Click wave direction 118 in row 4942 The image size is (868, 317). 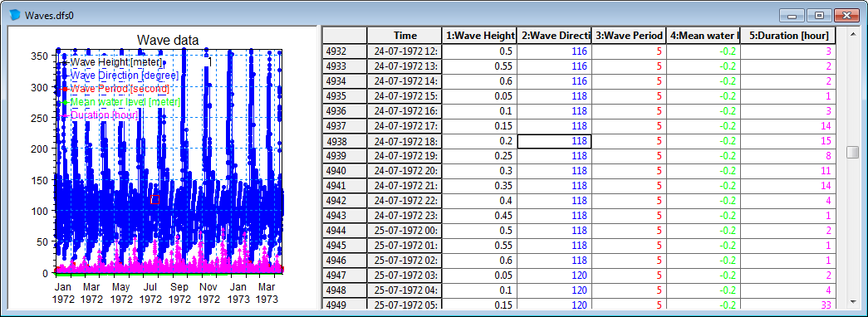point(554,200)
